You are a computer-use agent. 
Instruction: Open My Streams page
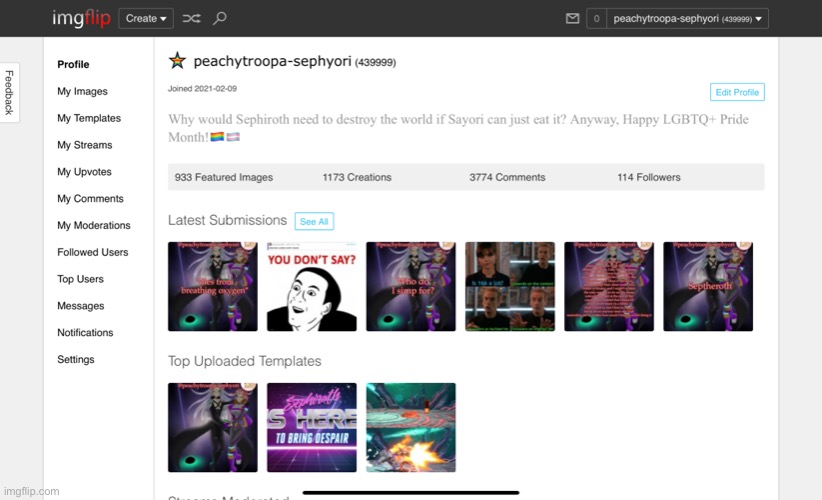pyautogui.click(x=85, y=145)
